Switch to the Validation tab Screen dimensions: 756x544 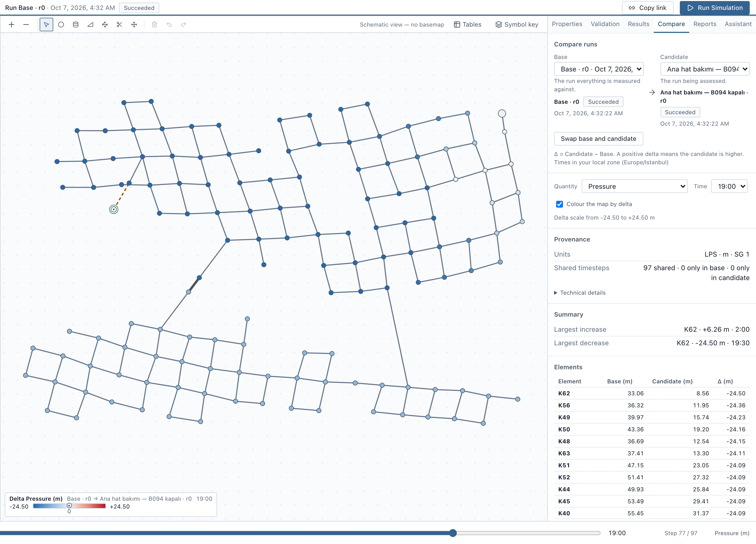pos(605,24)
